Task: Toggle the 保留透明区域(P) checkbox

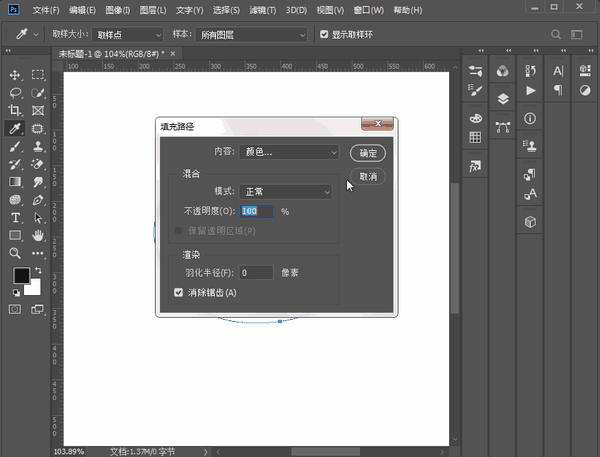Action: [x=178, y=231]
